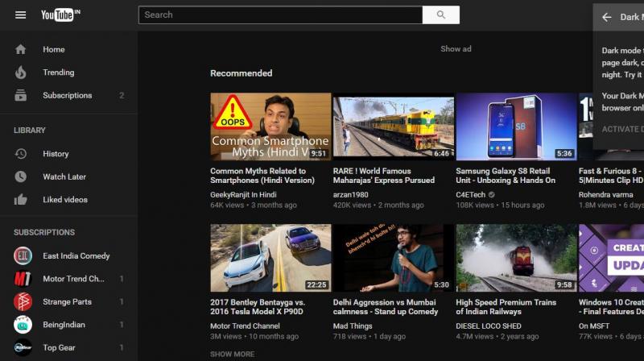Open Home in the sidebar
This screenshot has width=644, height=361.
click(x=68, y=49)
